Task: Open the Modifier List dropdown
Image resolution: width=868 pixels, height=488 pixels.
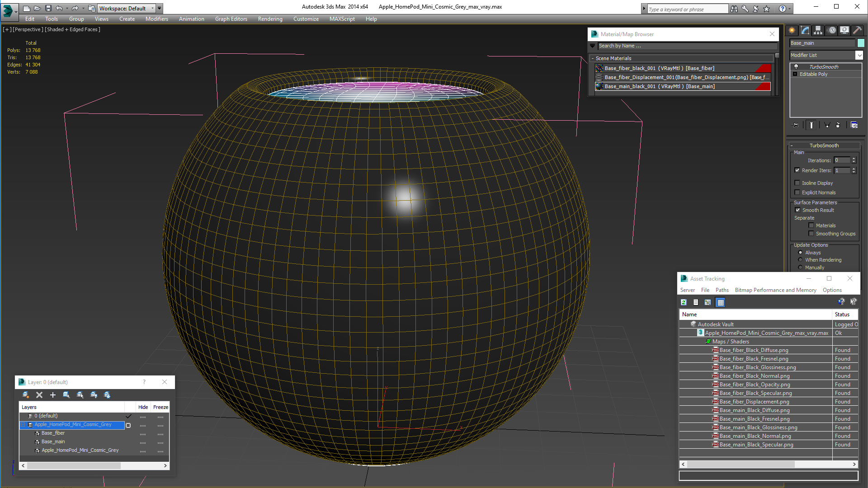Action: click(x=859, y=55)
